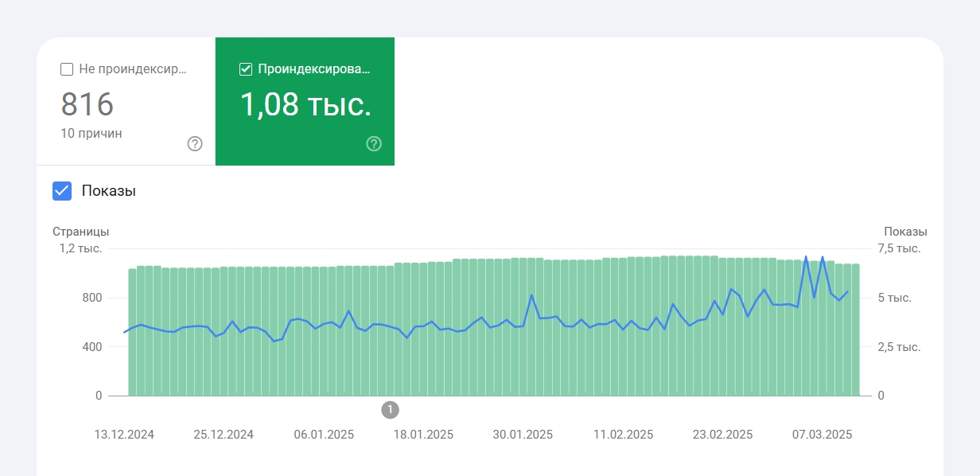Click the first green bar in the chart
The image size is (980, 476).
click(132, 334)
